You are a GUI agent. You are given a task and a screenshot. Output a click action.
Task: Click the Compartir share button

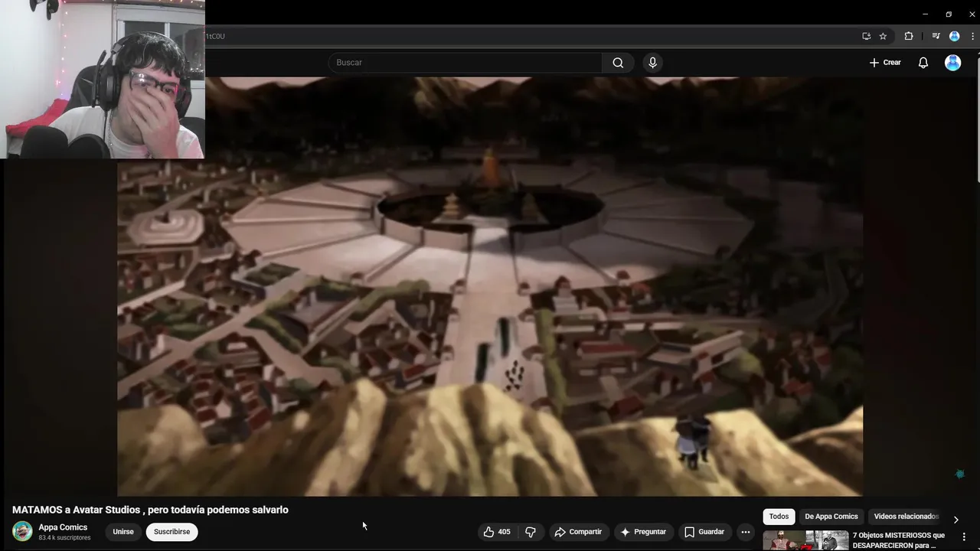pos(578,532)
